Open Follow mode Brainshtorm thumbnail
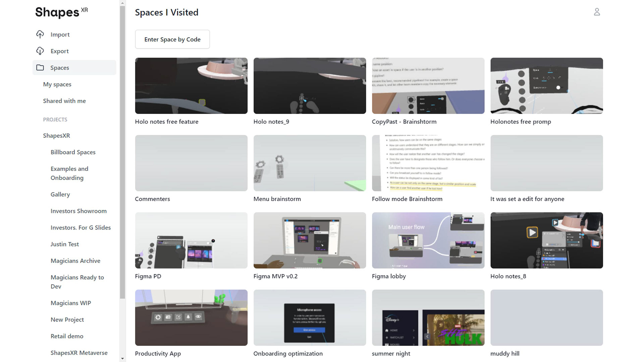 pos(428,163)
